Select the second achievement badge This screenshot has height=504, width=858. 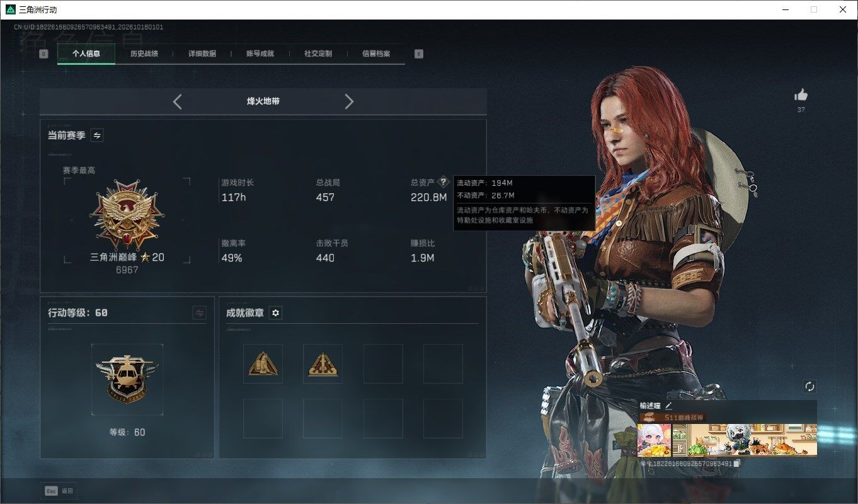coord(323,364)
